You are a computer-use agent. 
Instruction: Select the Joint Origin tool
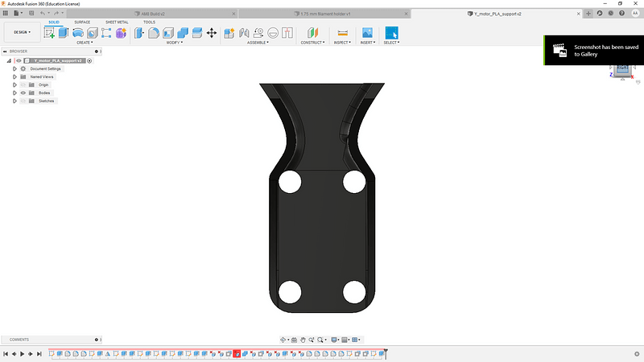273,33
